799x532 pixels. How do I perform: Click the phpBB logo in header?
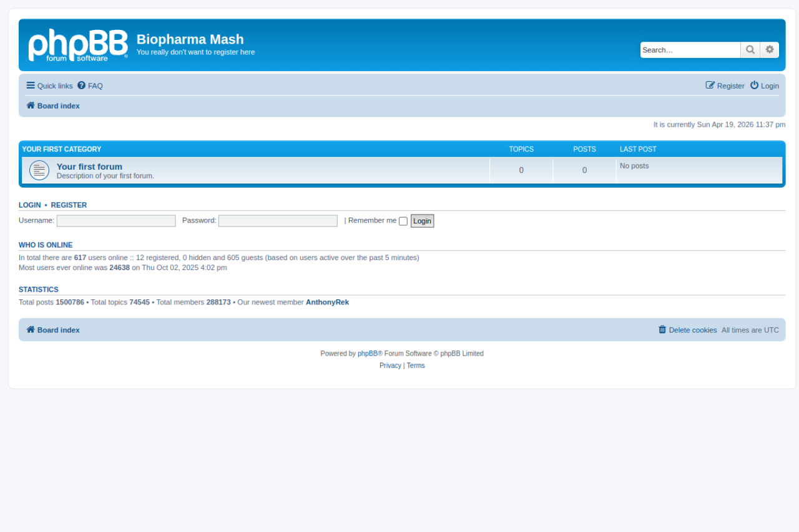tap(78, 46)
